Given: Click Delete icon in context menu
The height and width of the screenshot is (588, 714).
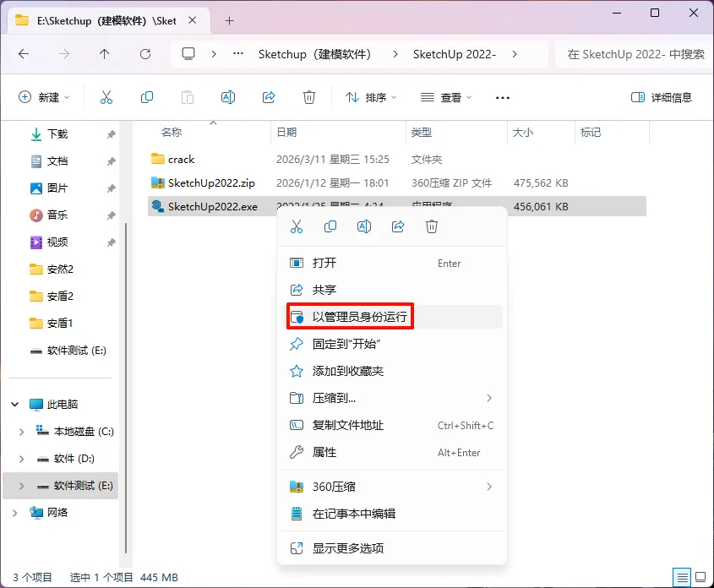Looking at the screenshot, I should (x=432, y=226).
